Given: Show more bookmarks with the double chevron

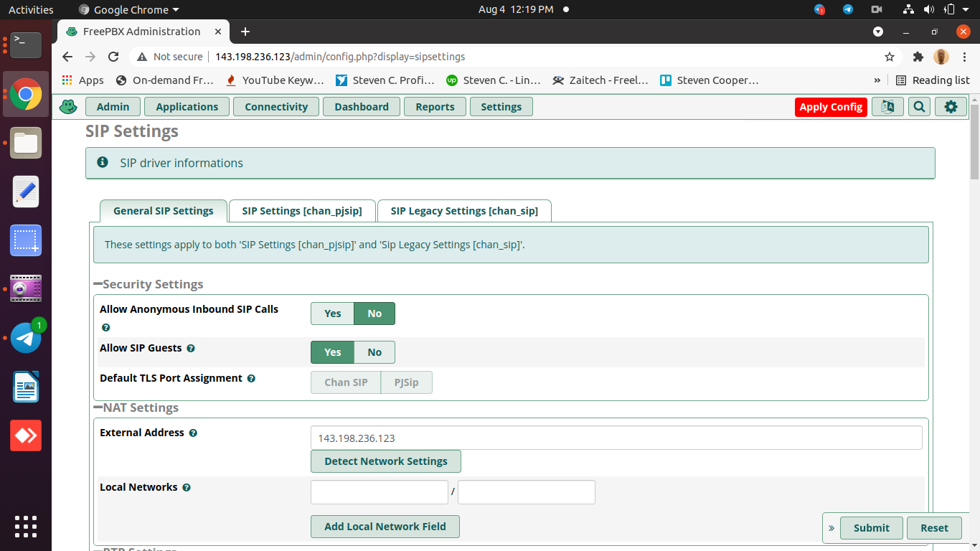Looking at the screenshot, I should [877, 80].
